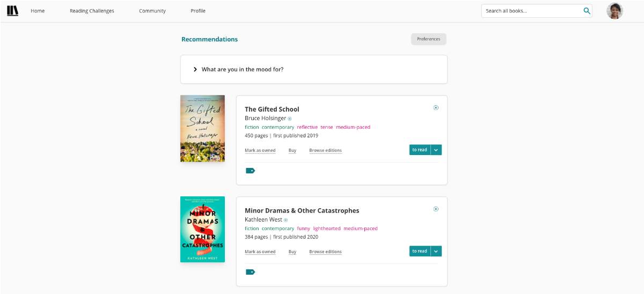This screenshot has width=644, height=294.
Task: Click the StoryGraph logo icon
Action: tap(12, 11)
